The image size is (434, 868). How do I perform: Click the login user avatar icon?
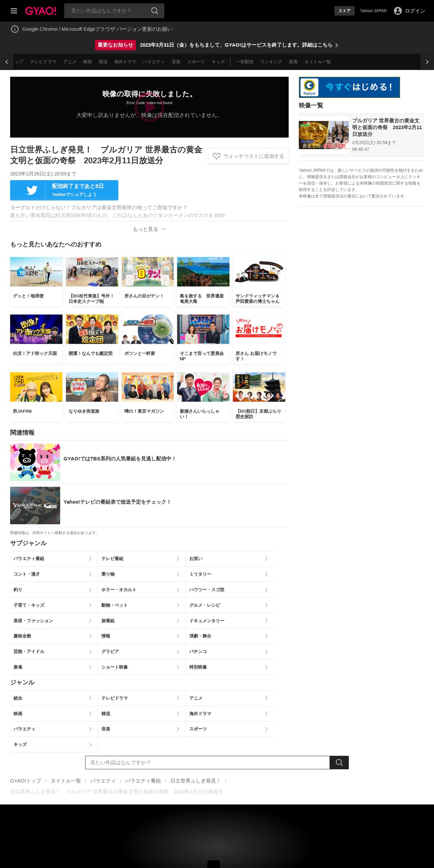398,11
